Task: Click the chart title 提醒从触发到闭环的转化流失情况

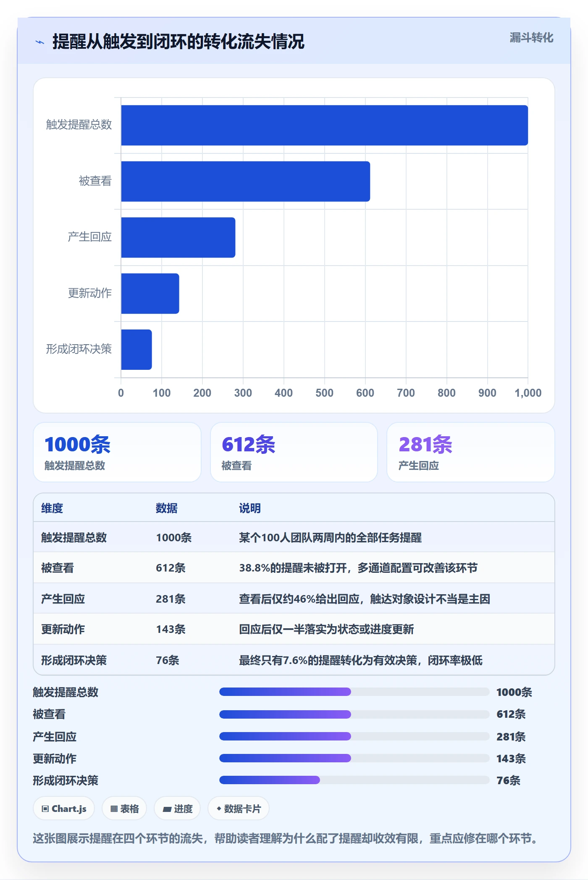Action: (178, 42)
